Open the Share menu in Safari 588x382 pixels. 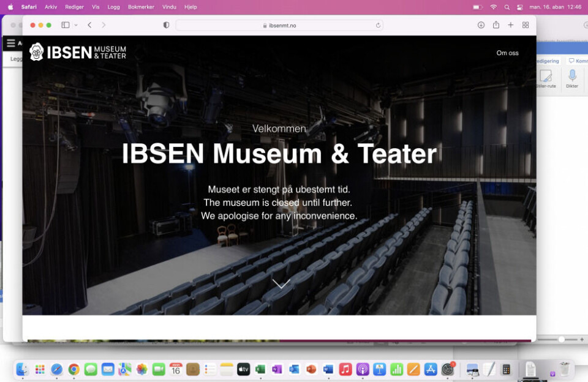pos(496,25)
